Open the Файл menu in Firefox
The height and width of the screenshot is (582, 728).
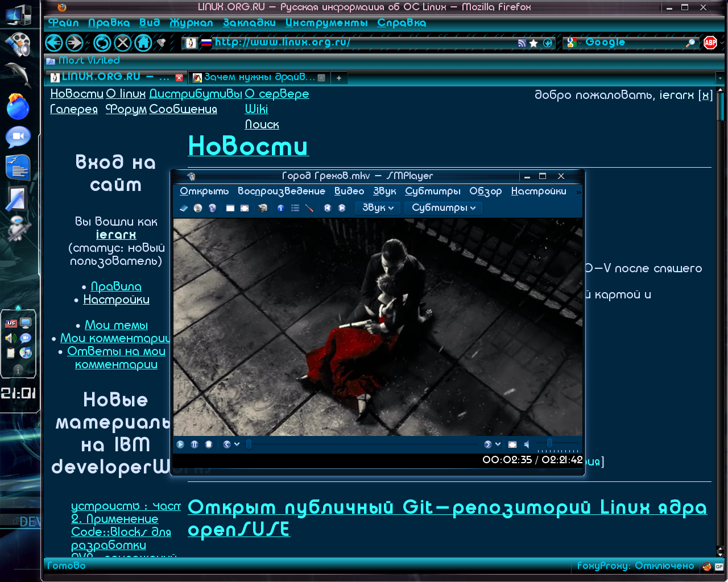point(63,23)
